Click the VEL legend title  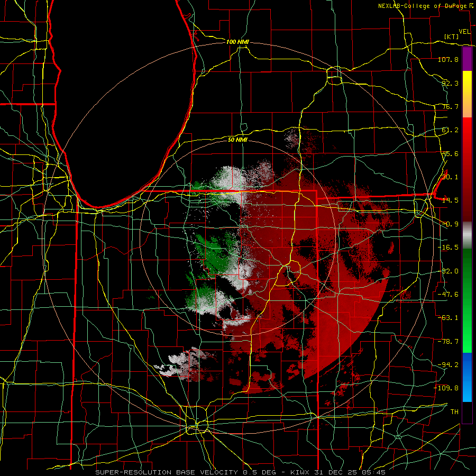(x=464, y=32)
